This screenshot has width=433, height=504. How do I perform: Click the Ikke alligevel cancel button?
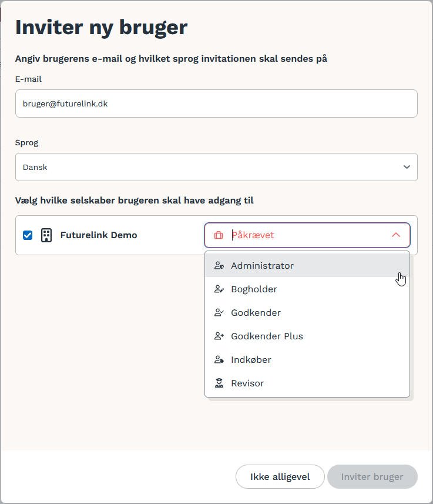click(x=280, y=477)
